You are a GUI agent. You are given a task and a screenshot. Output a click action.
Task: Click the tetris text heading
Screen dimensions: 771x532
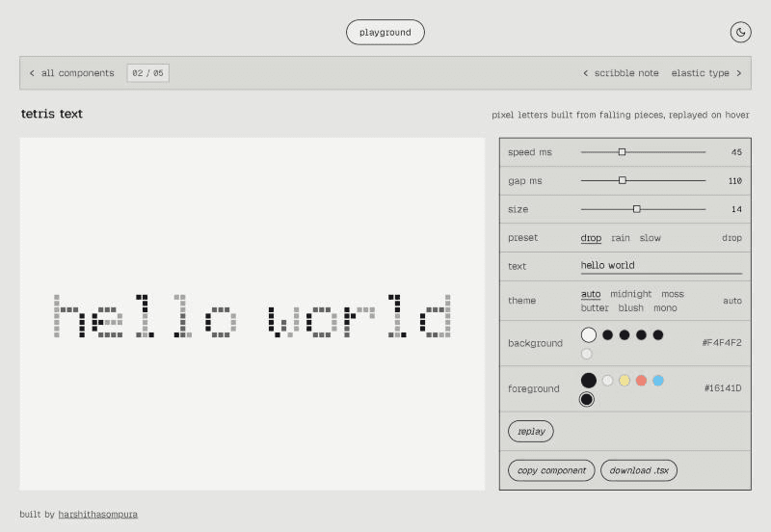point(52,114)
